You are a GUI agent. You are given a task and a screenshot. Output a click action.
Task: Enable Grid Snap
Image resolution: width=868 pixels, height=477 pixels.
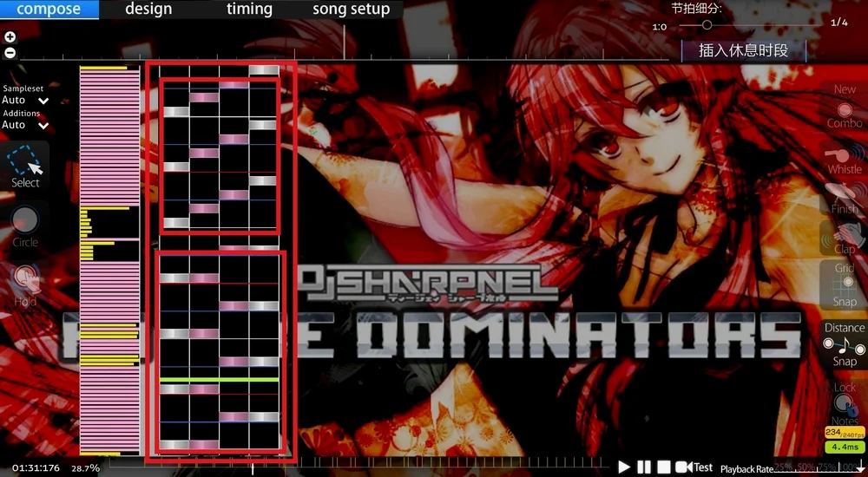[x=845, y=285]
